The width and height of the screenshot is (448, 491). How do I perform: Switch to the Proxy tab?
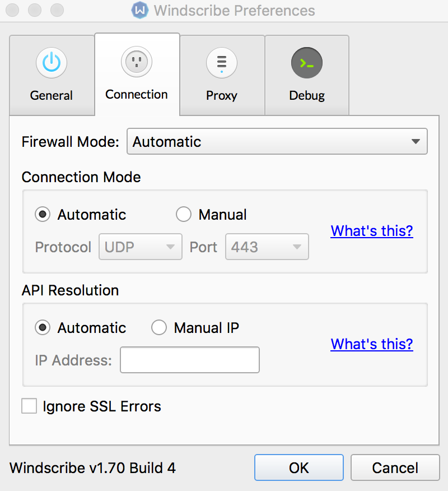(222, 75)
